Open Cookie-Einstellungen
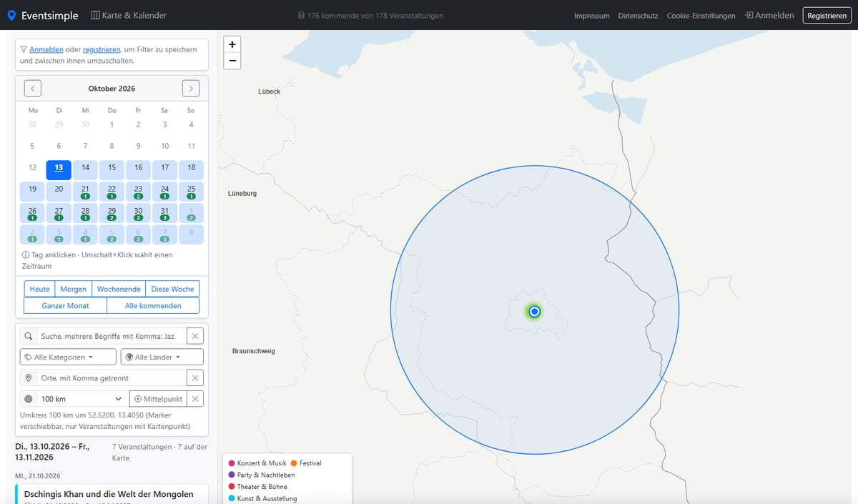858x504 pixels. 701,16
